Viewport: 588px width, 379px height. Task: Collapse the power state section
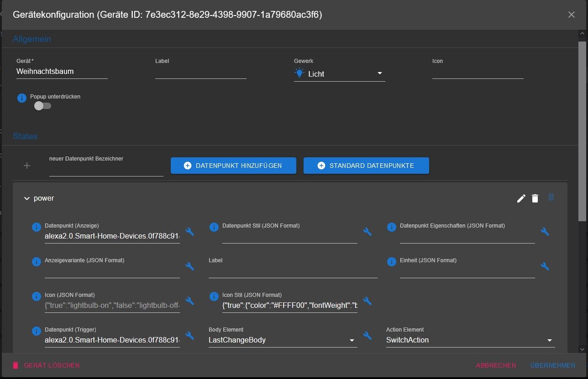click(26, 198)
